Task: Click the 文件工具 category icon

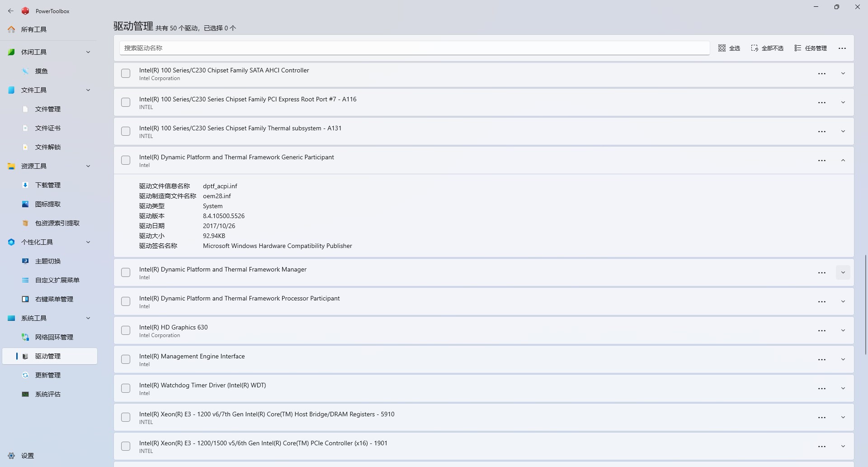Action: click(11, 90)
